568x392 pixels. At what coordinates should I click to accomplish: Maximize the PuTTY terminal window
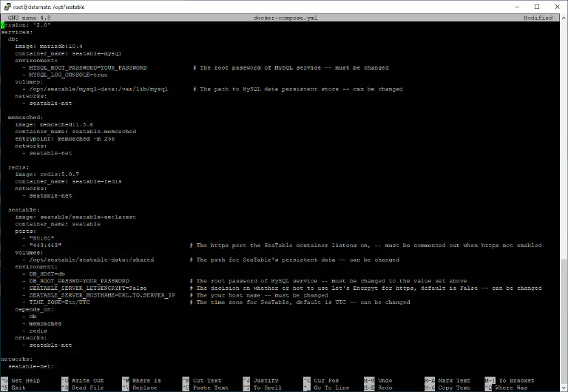537,7
